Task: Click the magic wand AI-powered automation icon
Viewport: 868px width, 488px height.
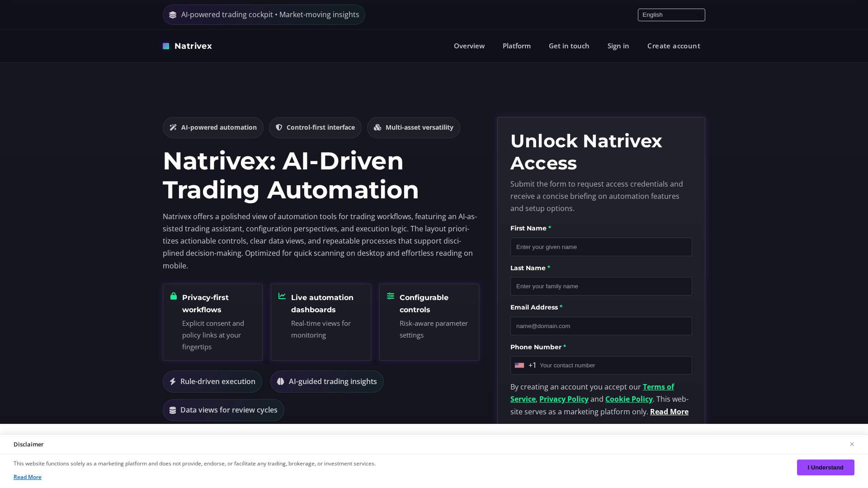Action: click(173, 127)
